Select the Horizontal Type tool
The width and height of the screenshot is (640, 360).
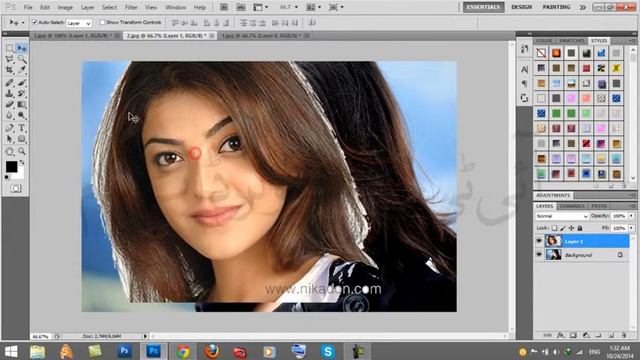click(x=22, y=128)
